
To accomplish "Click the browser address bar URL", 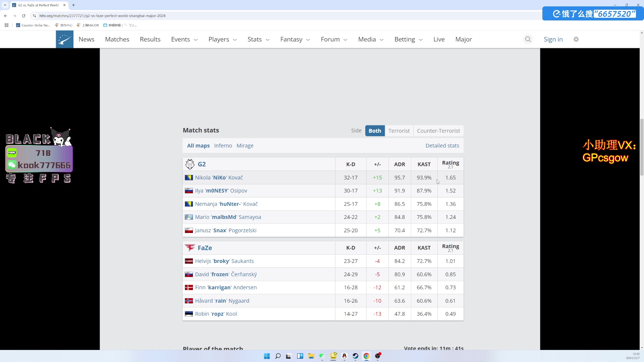I will click(102, 16).
